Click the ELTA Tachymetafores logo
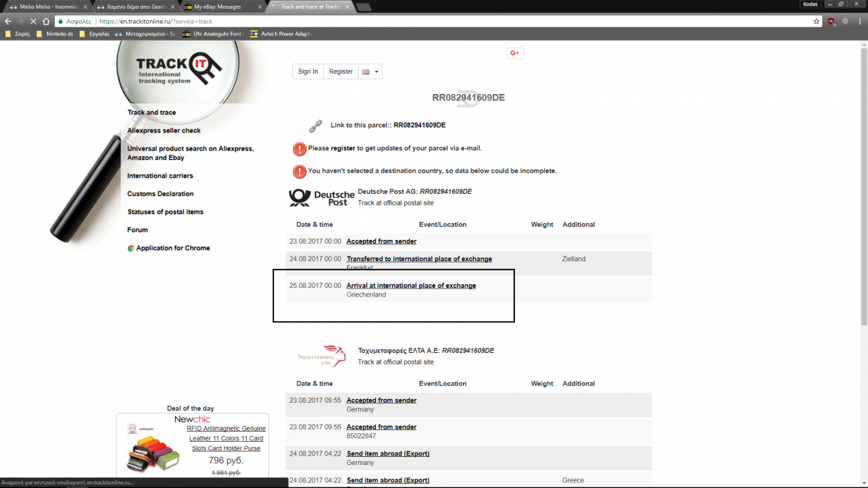This screenshot has height=488, width=868. [x=322, y=356]
